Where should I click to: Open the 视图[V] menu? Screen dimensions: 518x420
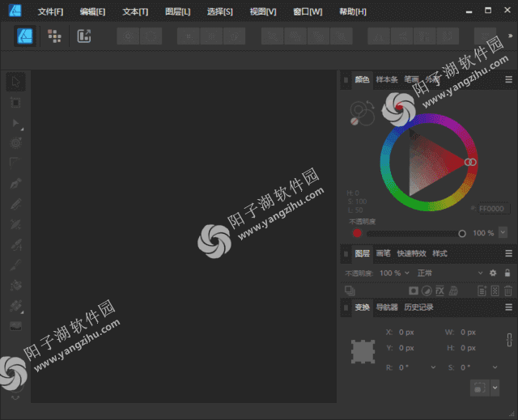coord(262,12)
